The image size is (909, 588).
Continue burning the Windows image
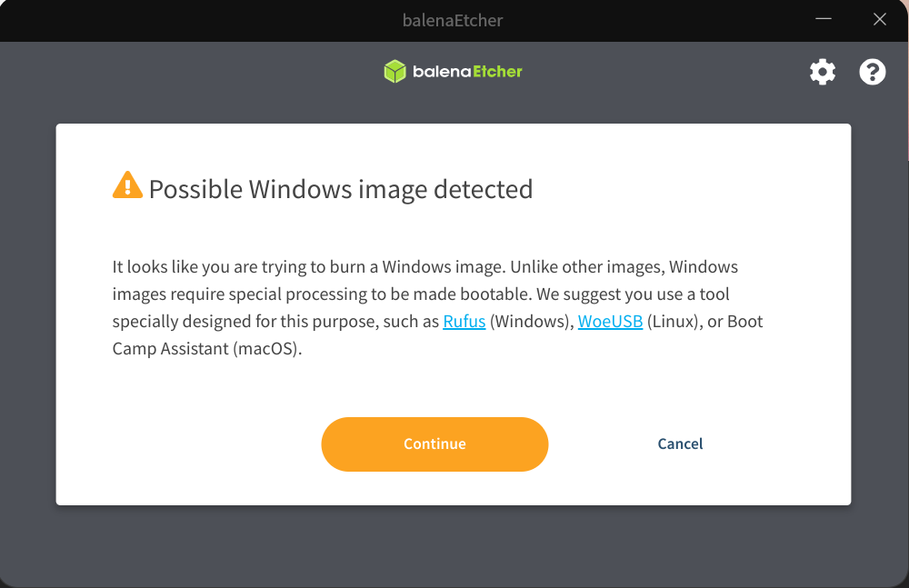click(x=435, y=444)
